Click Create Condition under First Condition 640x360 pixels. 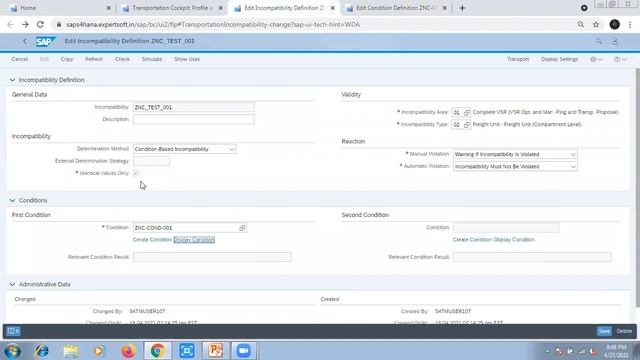152,240
